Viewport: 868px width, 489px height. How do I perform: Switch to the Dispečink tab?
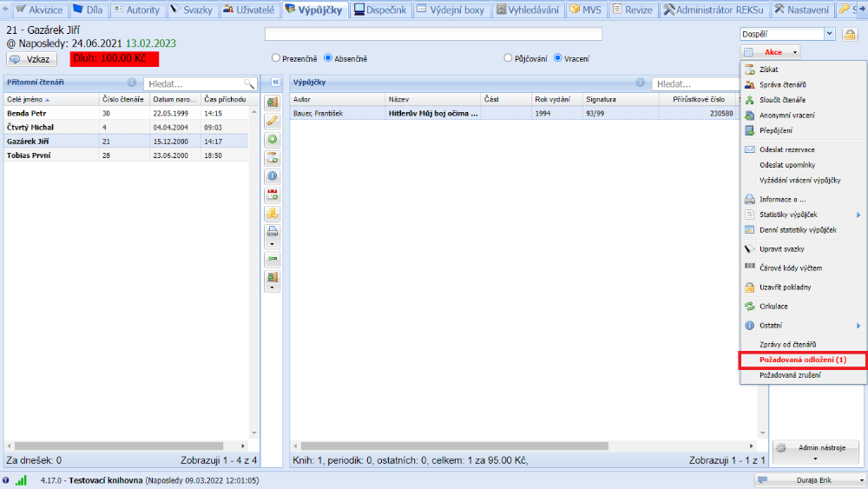pos(379,10)
